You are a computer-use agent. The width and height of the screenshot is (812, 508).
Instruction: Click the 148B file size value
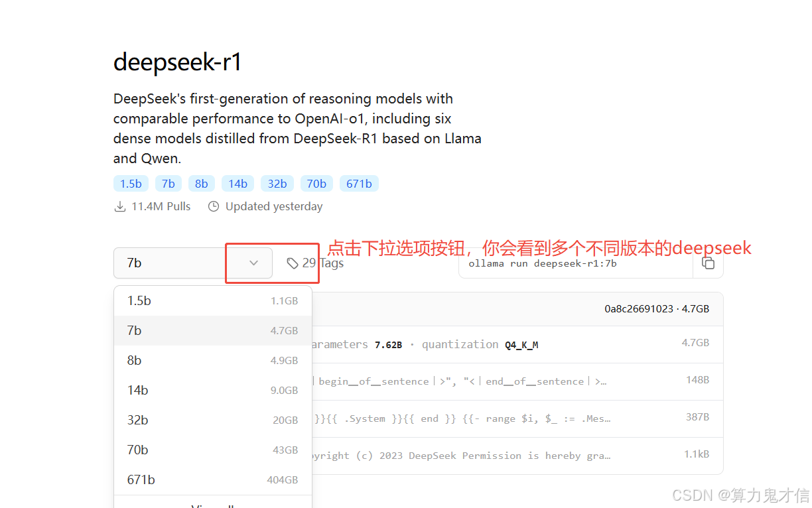pyautogui.click(x=698, y=380)
